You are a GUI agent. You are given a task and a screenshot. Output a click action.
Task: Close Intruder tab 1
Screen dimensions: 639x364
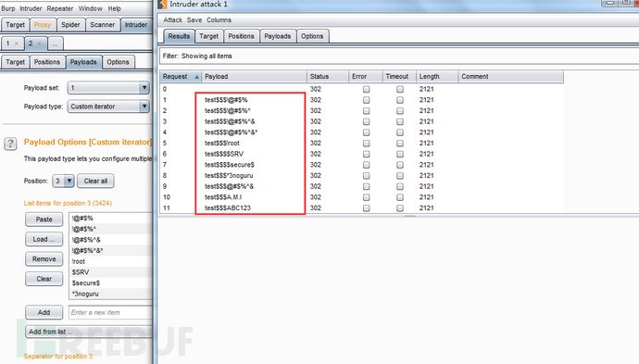pyautogui.click(x=17, y=44)
